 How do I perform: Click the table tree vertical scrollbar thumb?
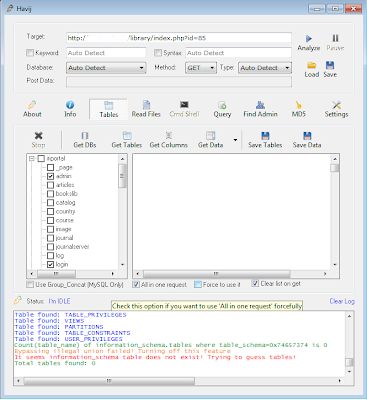pyautogui.click(x=122, y=176)
